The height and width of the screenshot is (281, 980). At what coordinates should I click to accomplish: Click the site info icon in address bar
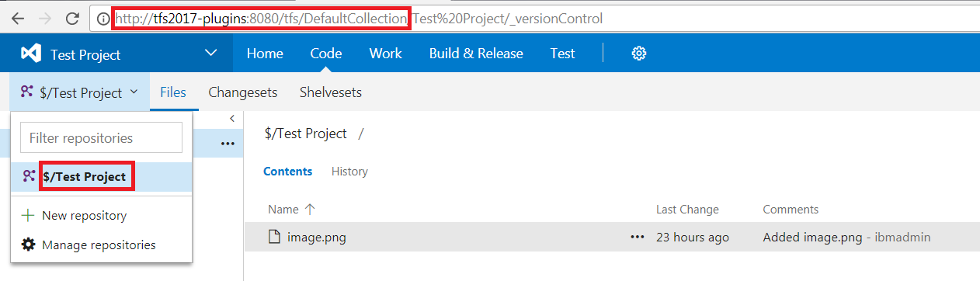coord(103,18)
